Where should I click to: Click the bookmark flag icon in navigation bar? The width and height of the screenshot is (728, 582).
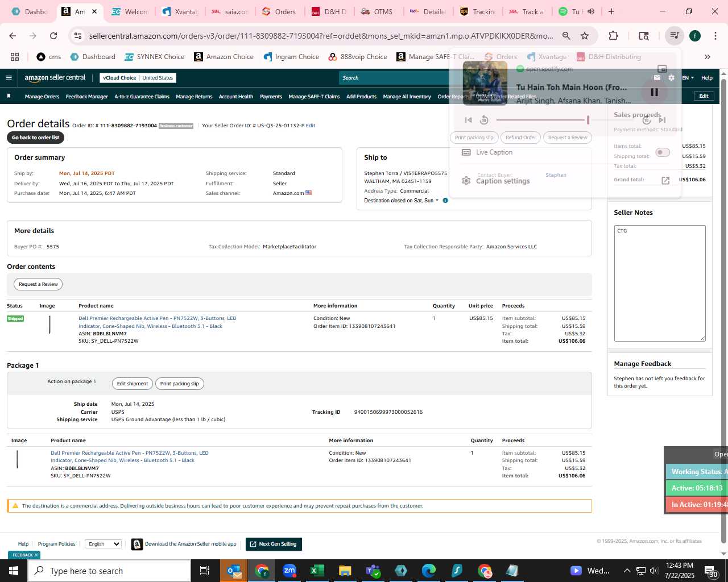(x=9, y=96)
